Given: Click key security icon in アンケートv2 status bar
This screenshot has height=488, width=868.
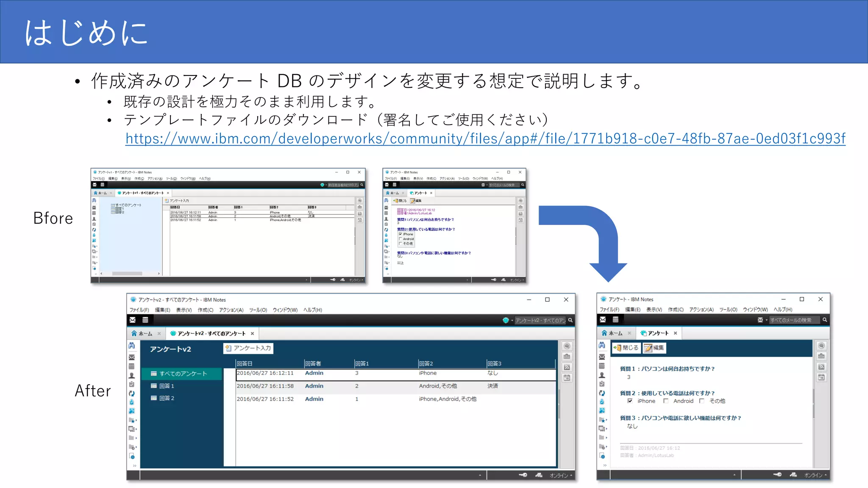Looking at the screenshot, I should (523, 475).
